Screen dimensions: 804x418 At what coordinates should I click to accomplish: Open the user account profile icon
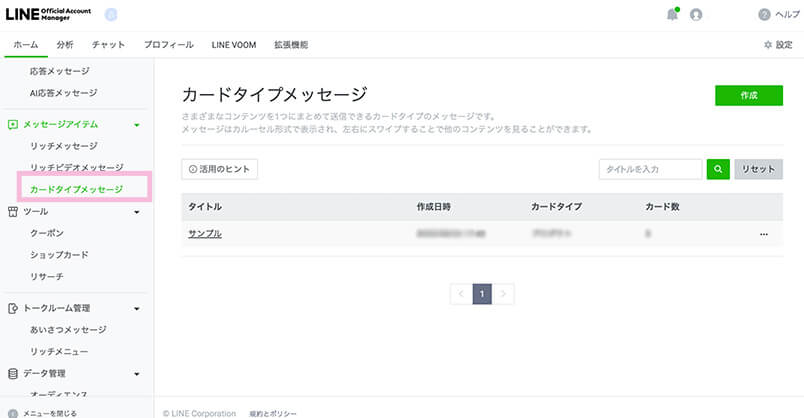coord(696,14)
